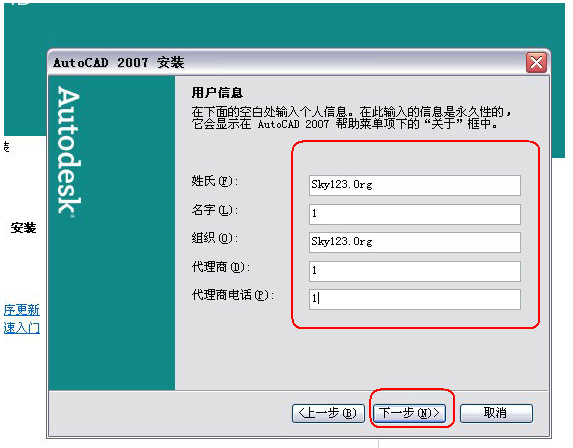Click the 姓氏 input field
Viewport: 573px width, 448px height.
pos(414,185)
